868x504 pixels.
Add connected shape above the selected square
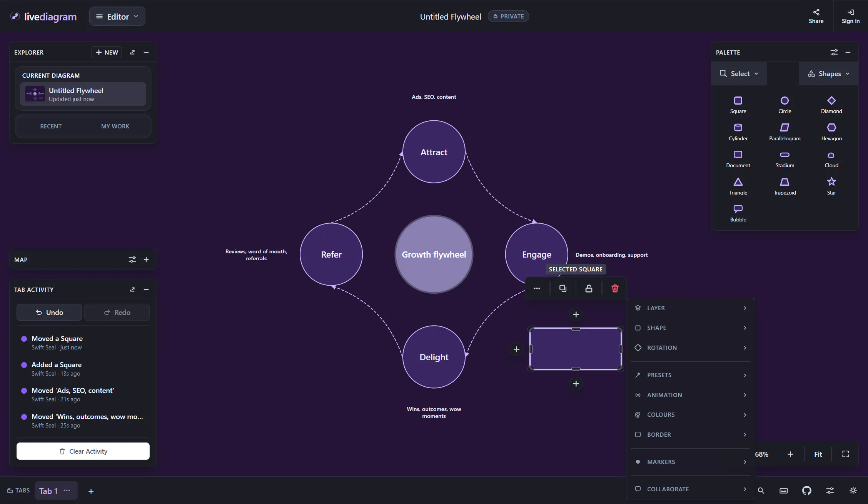click(x=576, y=314)
